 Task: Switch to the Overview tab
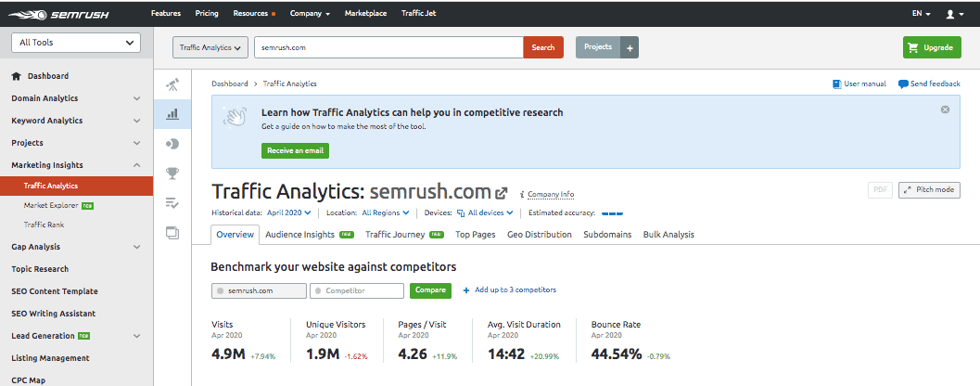pyautogui.click(x=235, y=235)
